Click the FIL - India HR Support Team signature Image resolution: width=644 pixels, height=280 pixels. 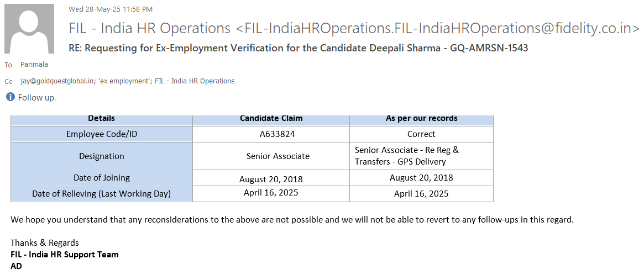(65, 255)
